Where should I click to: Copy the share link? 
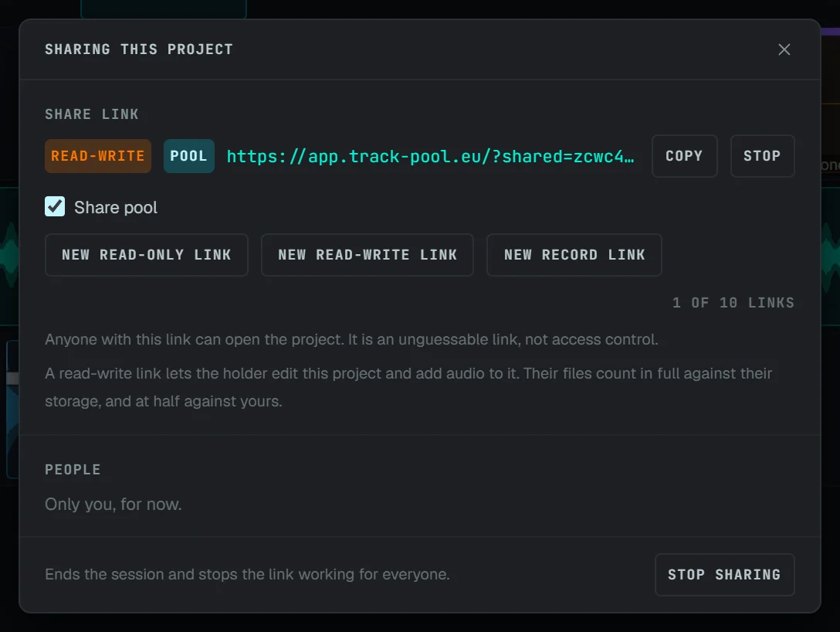pyautogui.click(x=684, y=156)
